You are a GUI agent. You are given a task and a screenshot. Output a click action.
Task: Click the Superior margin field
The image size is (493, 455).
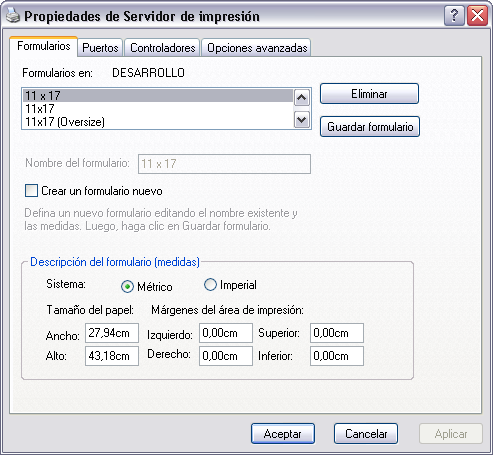click(x=337, y=333)
